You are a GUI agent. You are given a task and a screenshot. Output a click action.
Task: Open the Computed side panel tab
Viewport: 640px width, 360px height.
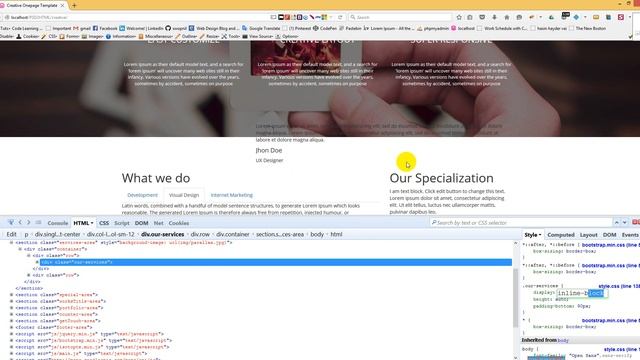[561, 235]
